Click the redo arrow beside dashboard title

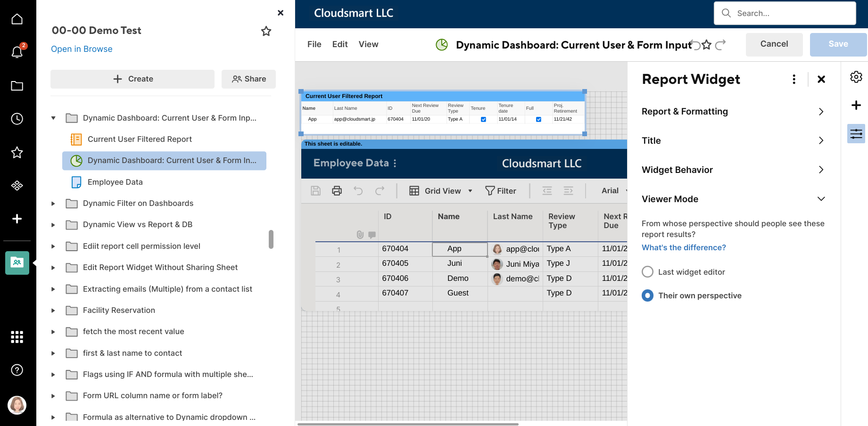(720, 45)
